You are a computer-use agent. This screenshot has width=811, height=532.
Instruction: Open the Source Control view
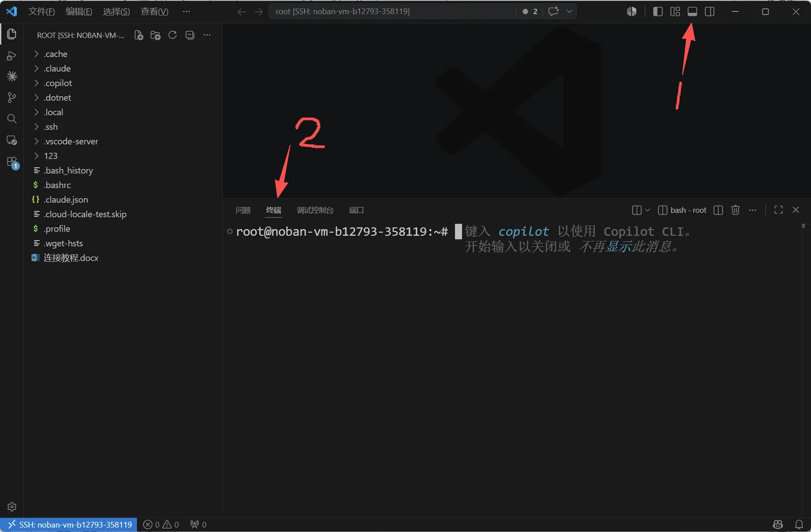tap(12, 98)
